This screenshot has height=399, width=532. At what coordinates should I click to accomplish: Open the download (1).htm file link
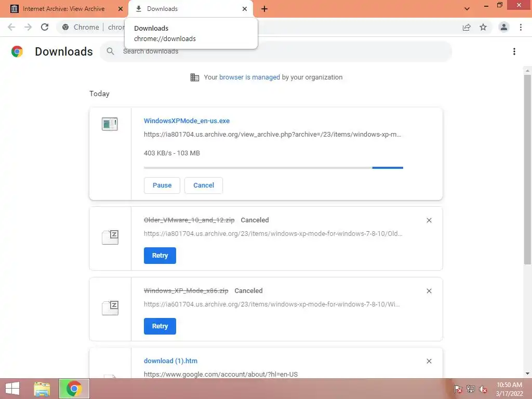tap(170, 361)
